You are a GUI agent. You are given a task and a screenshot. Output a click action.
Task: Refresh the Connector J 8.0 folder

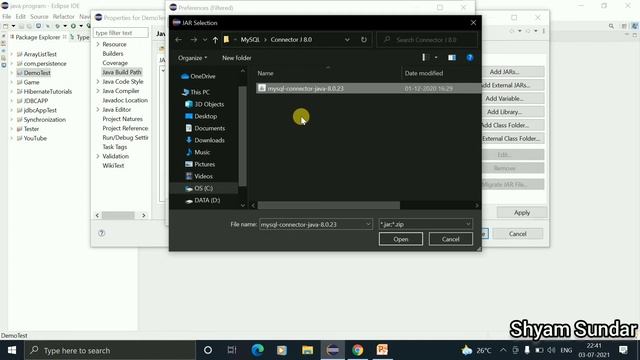click(x=364, y=40)
